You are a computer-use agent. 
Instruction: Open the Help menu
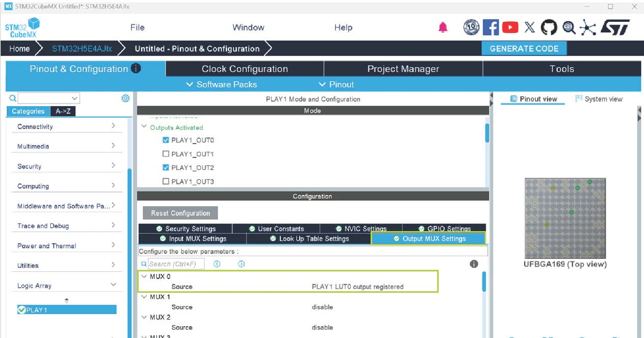point(344,27)
